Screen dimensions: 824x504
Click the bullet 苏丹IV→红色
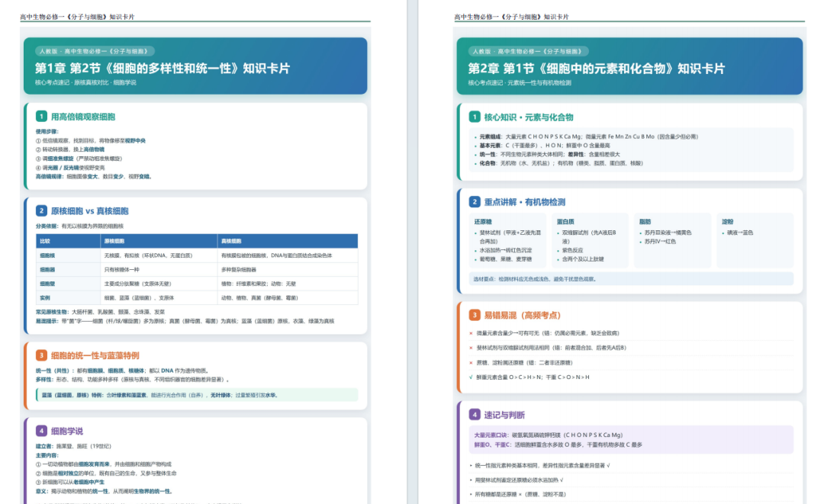tap(660, 242)
